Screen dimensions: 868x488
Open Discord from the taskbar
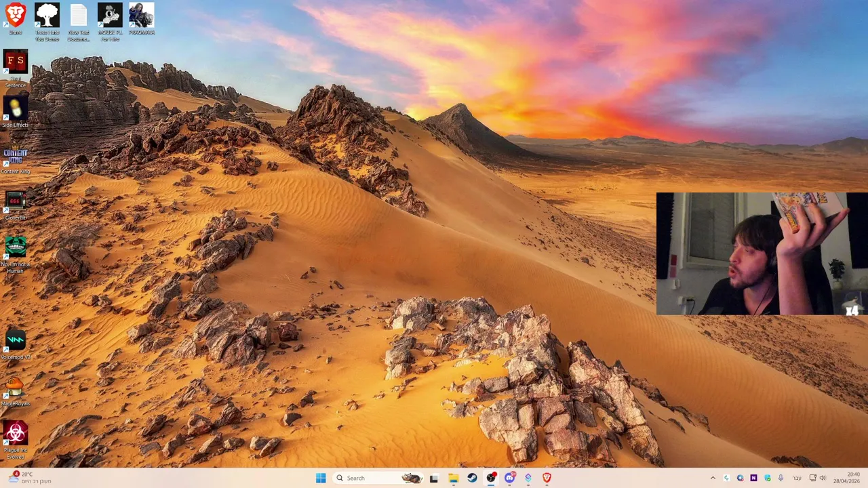(x=509, y=478)
